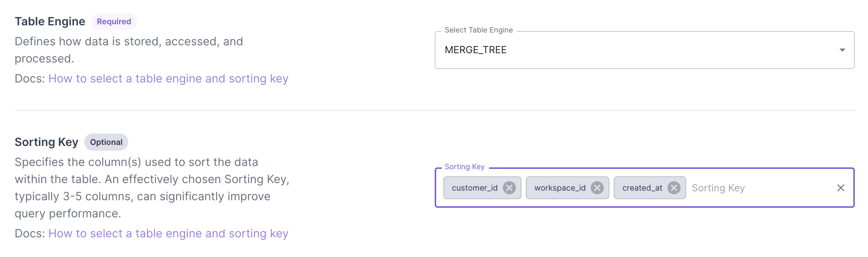Image resolution: width=868 pixels, height=257 pixels.
Task: Click the X inside the created_at chip
Action: (674, 188)
